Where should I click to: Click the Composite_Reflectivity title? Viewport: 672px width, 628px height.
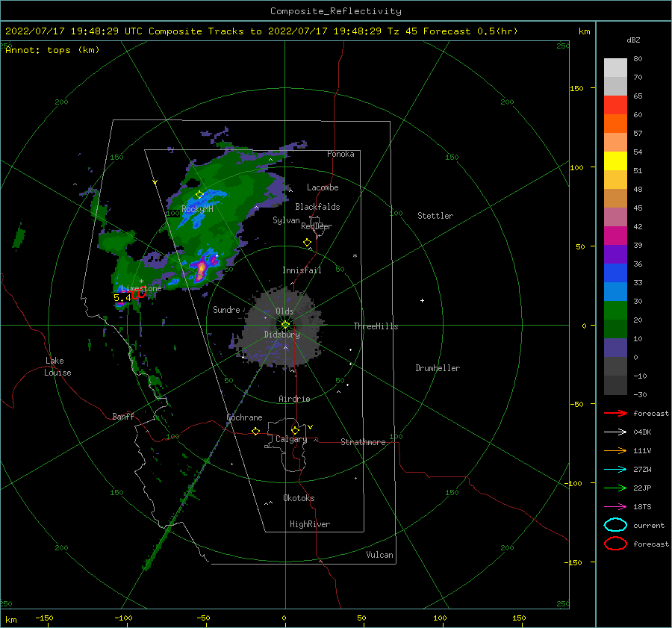(x=335, y=11)
